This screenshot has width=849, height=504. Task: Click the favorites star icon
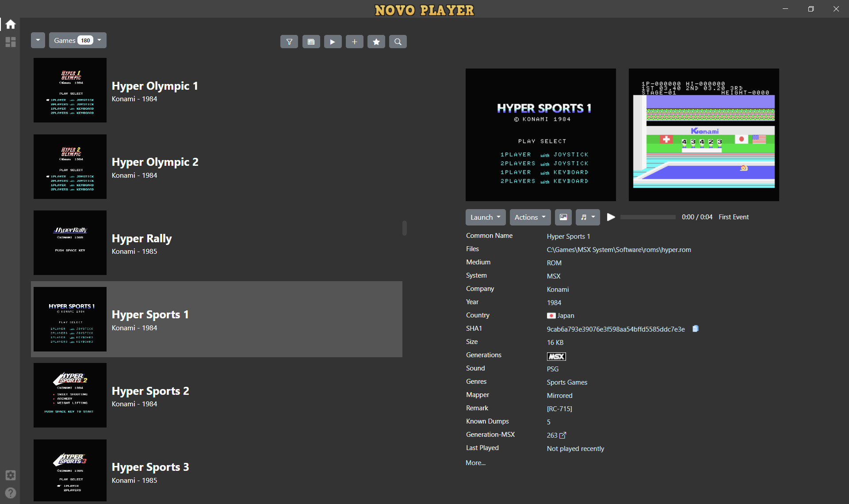pyautogui.click(x=376, y=42)
